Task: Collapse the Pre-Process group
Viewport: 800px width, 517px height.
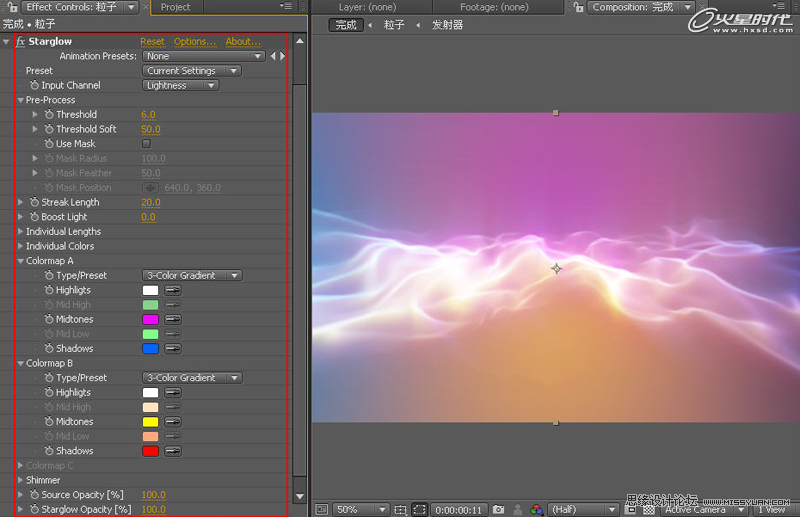Action: (x=20, y=100)
